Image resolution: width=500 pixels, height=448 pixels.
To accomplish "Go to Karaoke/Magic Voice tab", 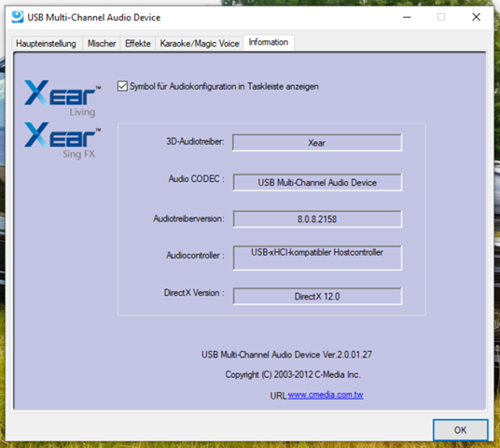I will pyautogui.click(x=200, y=43).
